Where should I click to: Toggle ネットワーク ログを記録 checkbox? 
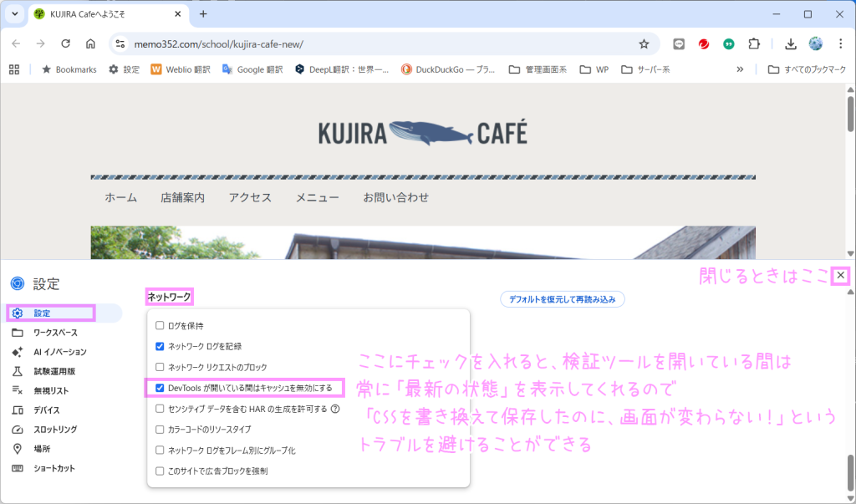[x=160, y=346]
